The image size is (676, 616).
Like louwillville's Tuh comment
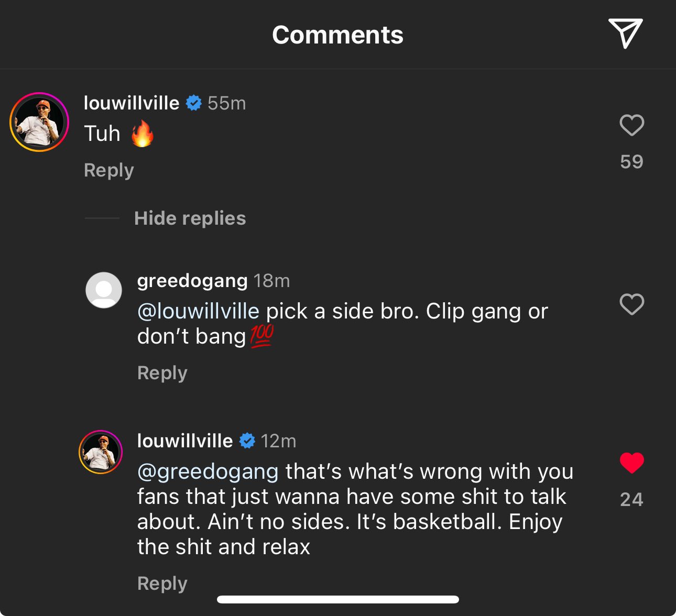(x=631, y=125)
